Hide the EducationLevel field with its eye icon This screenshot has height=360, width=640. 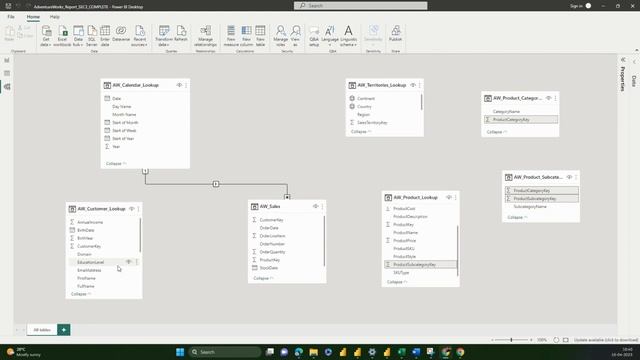click(129, 262)
